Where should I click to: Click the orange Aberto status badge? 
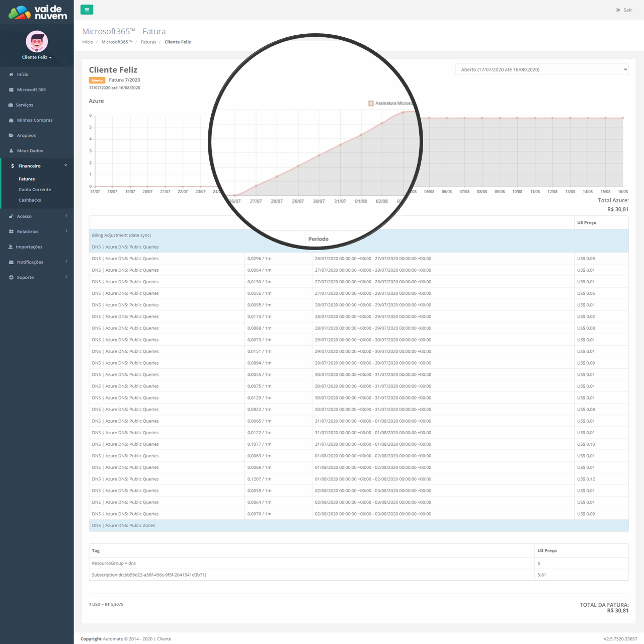(x=97, y=80)
